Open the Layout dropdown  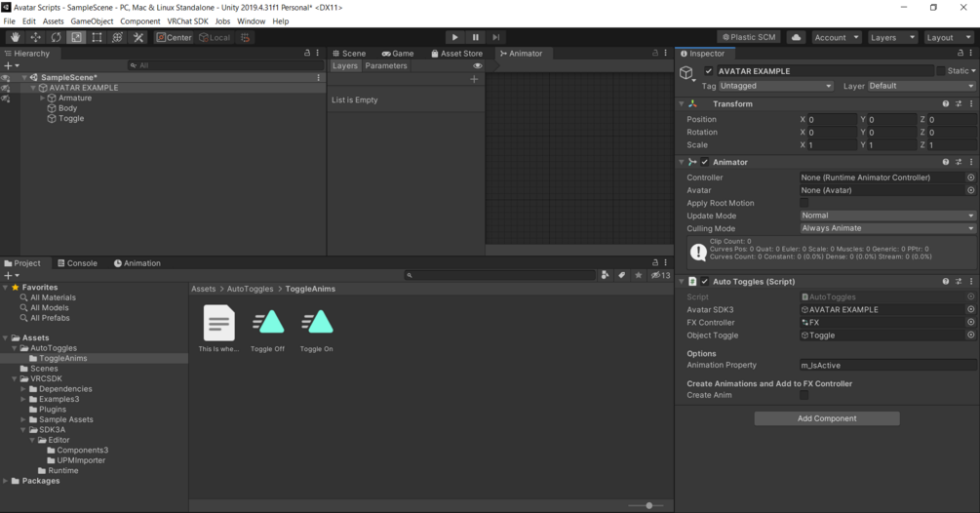point(948,37)
